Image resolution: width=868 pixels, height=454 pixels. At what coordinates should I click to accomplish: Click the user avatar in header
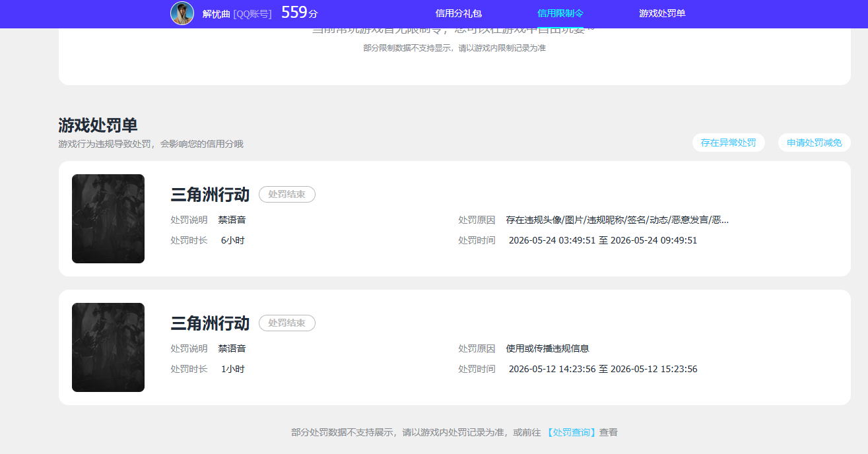[182, 13]
